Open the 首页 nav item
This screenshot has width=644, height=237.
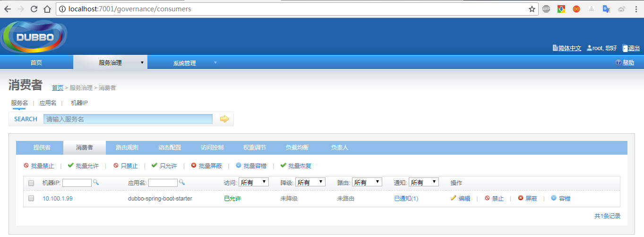[36, 62]
